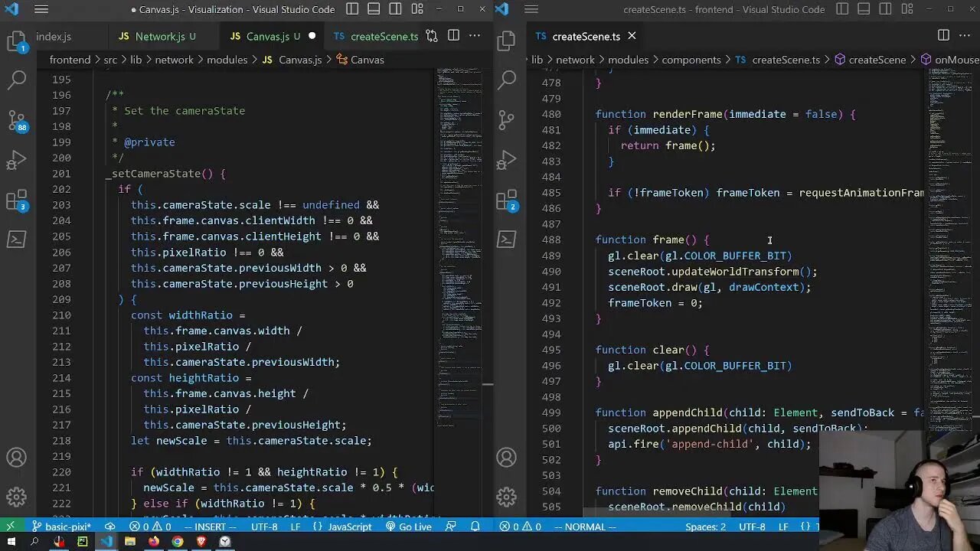Switch to createScene.ts tab in left window
Screen dimensions: 980x551
[376, 37]
